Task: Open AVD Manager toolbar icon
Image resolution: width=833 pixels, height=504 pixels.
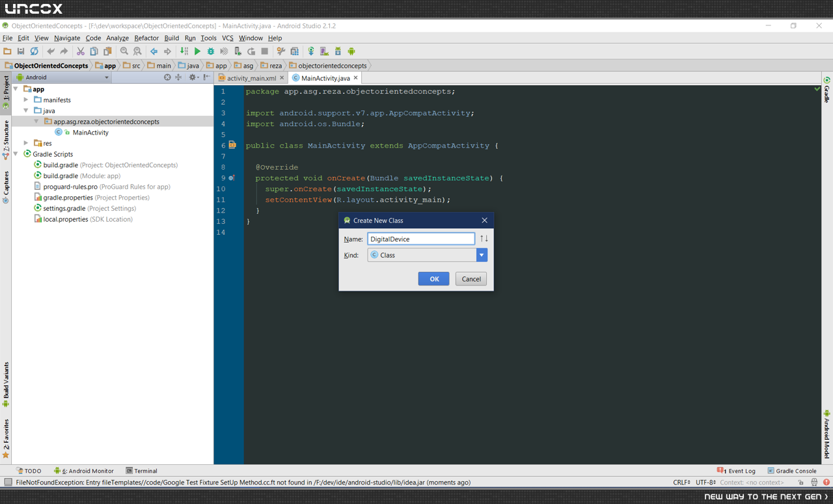Action: (x=324, y=51)
